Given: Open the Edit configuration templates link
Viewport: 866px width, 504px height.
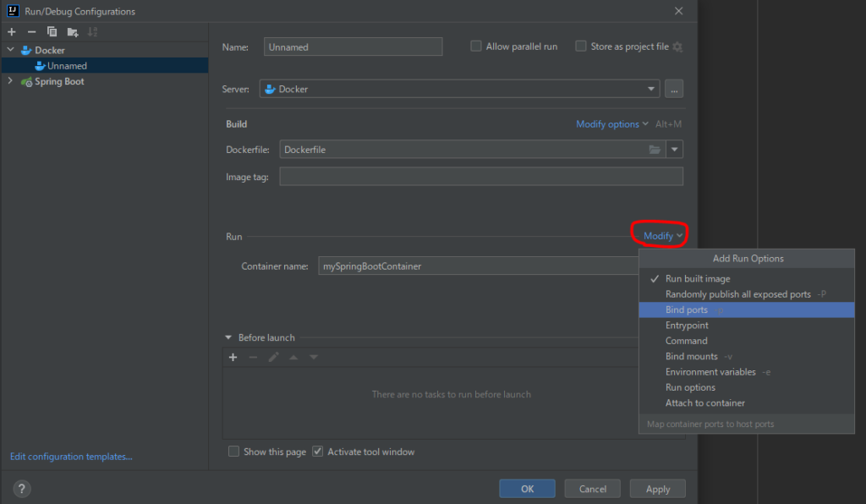Looking at the screenshot, I should coord(71,457).
